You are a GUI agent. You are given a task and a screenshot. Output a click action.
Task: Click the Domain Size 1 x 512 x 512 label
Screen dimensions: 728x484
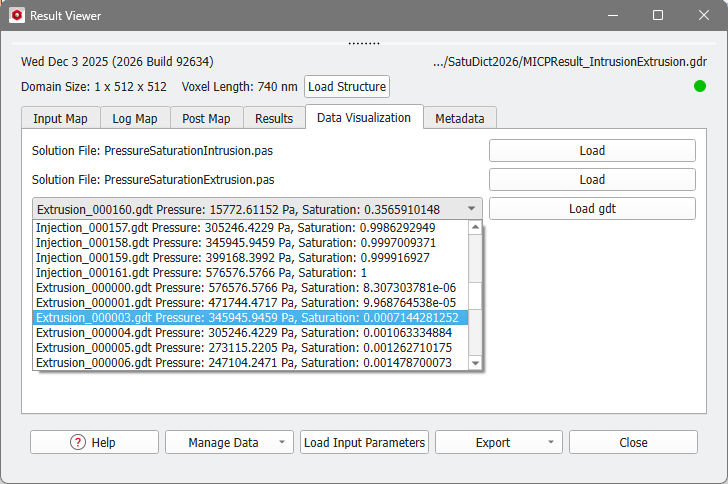click(x=94, y=87)
